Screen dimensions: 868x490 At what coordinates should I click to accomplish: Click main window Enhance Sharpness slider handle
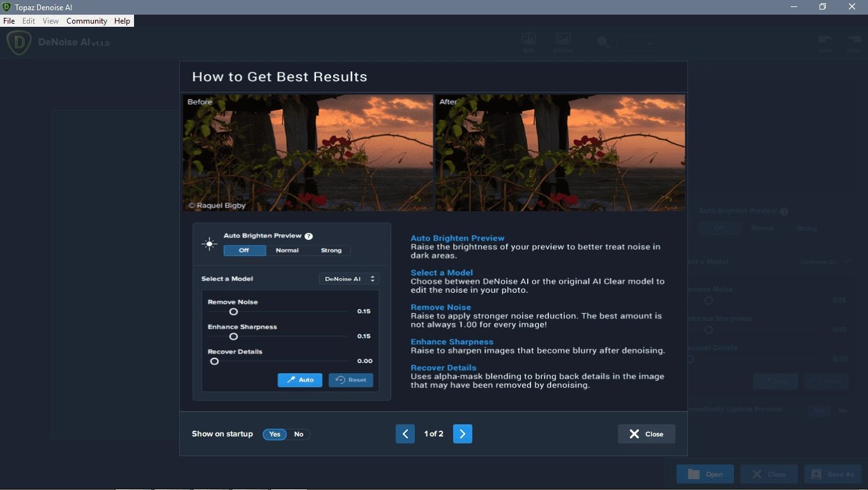tap(708, 330)
